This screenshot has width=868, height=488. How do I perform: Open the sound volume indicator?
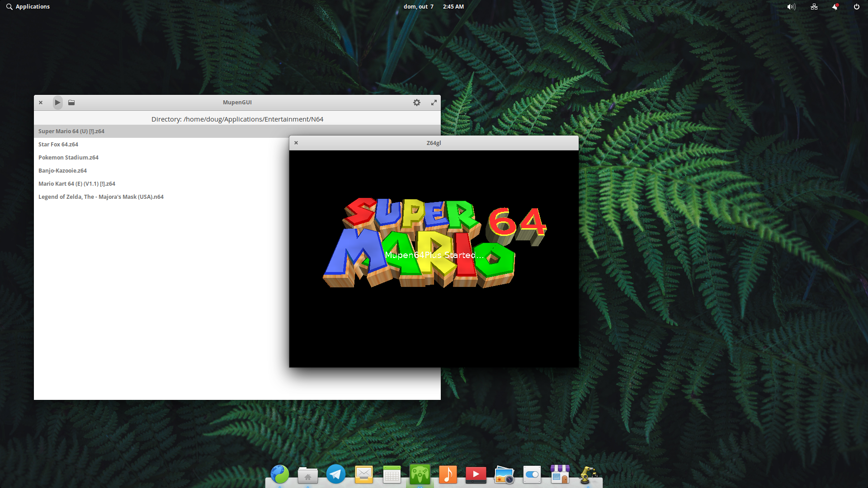point(791,7)
